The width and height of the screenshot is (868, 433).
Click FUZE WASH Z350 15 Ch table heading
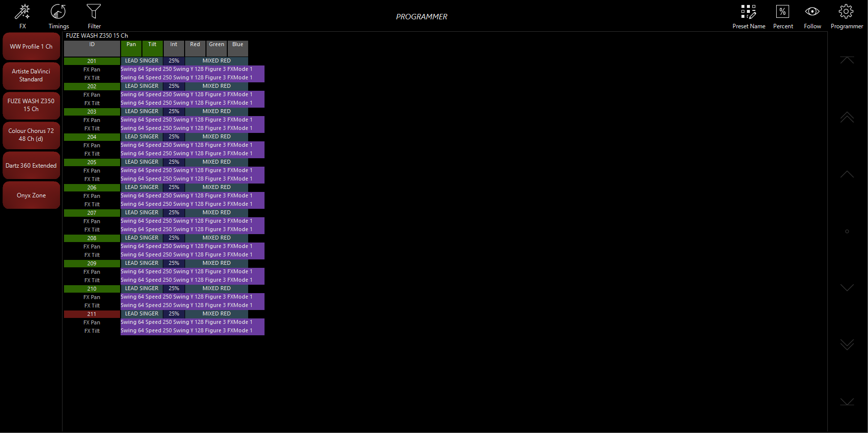(97, 36)
